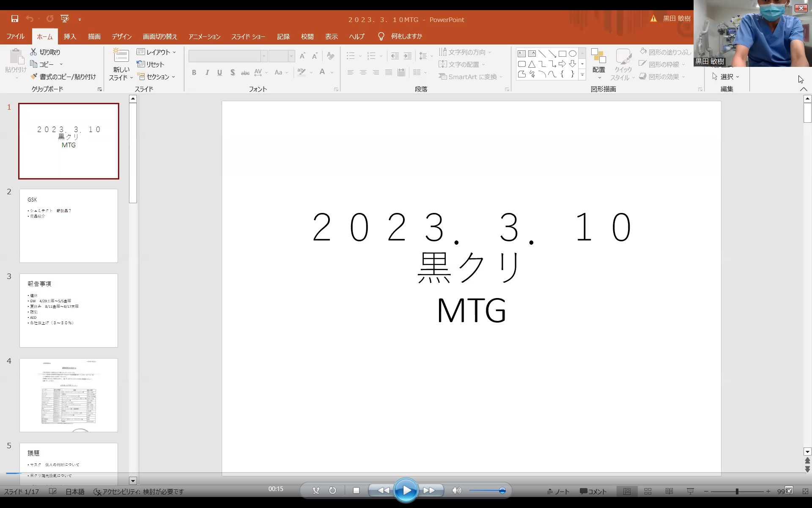
Task: Toggle Italic formatting
Action: click(207, 72)
